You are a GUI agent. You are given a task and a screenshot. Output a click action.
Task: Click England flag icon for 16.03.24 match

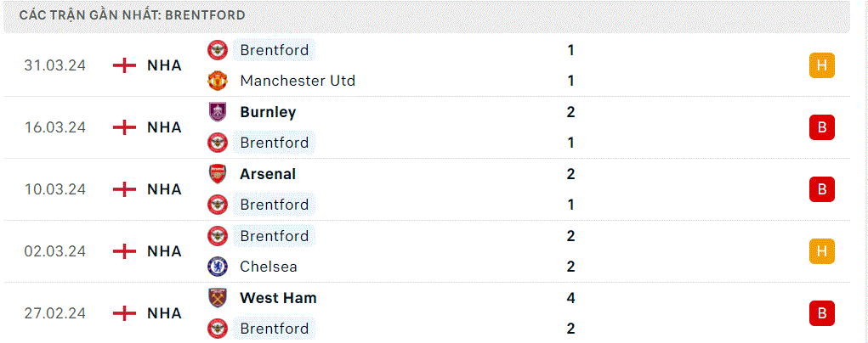click(x=125, y=128)
